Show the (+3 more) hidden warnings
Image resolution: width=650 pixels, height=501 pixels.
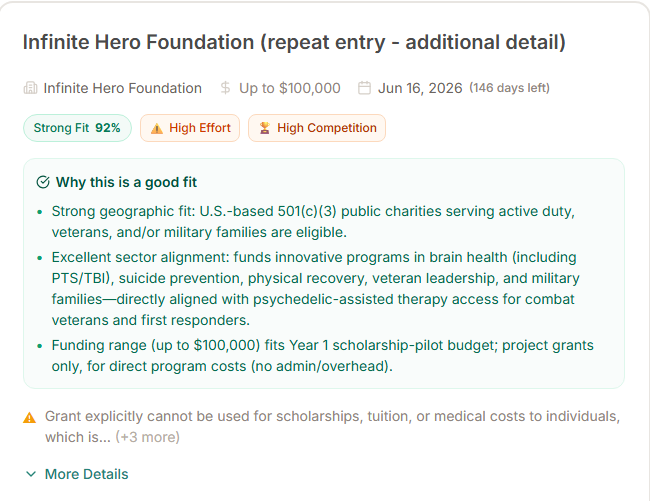point(147,437)
